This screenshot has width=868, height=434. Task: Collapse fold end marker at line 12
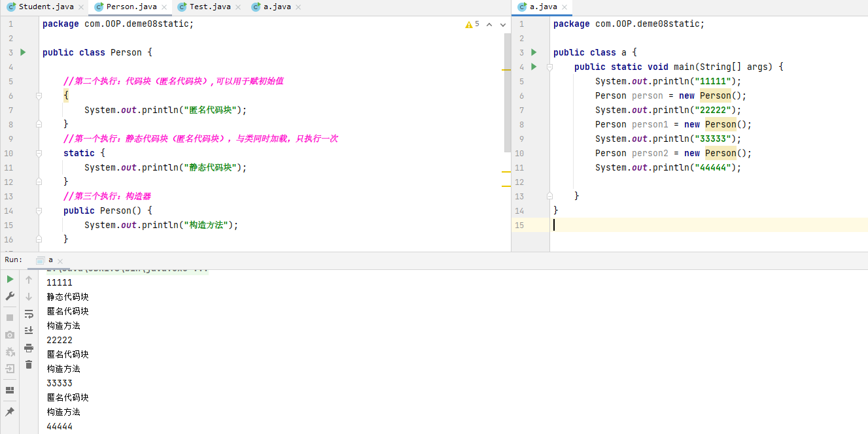[x=39, y=182]
